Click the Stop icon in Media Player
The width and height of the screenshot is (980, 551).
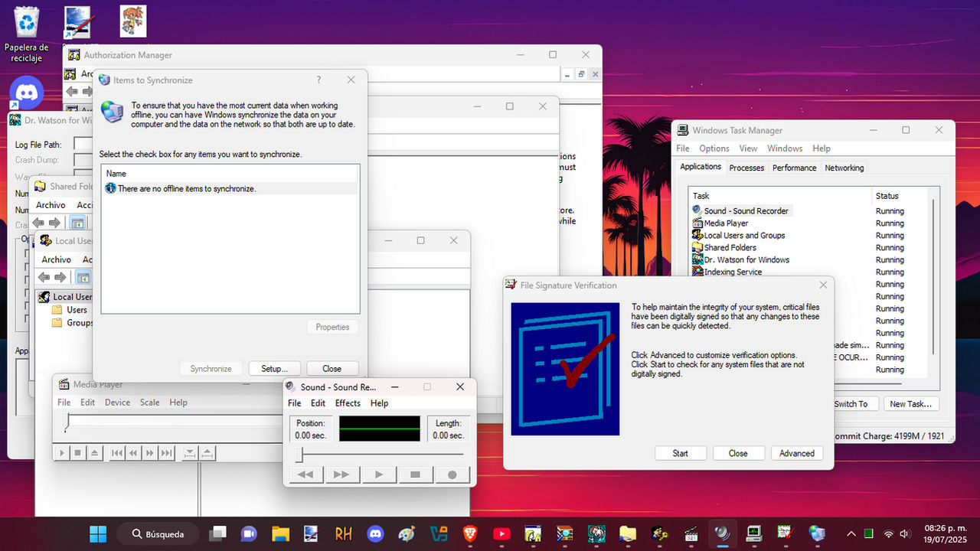coord(77,453)
